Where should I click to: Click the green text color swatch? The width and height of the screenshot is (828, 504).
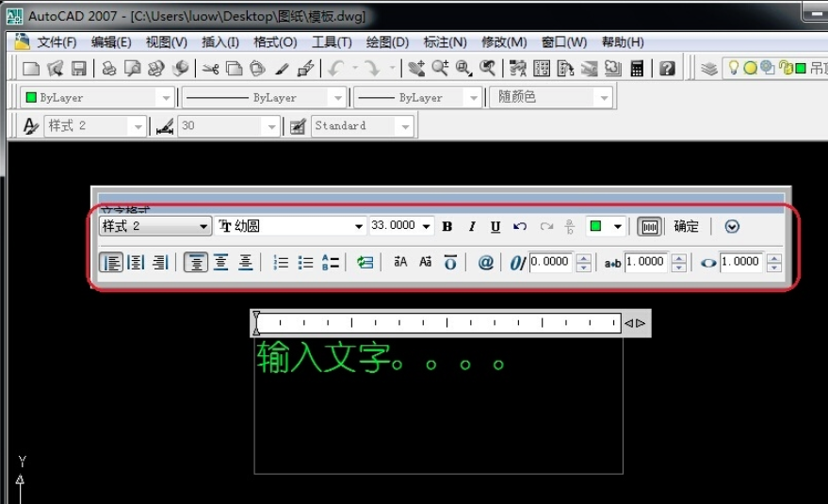[x=595, y=226]
